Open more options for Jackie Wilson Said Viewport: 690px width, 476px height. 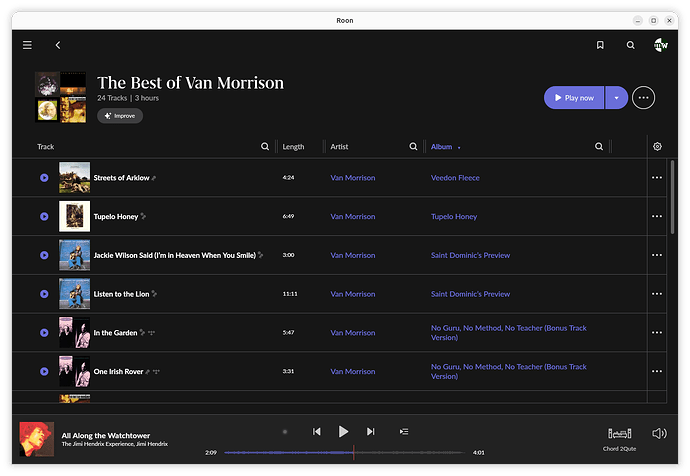(x=657, y=255)
